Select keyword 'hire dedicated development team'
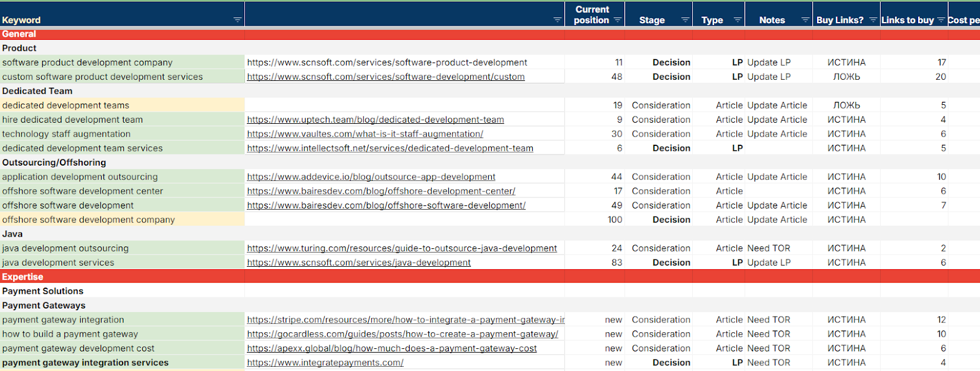This screenshot has height=371, width=980. click(x=72, y=120)
